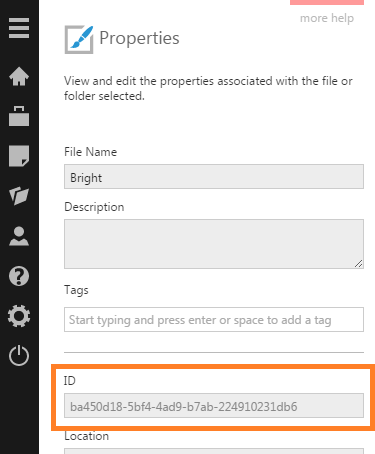This screenshot has width=375, height=454.
Task: Go to the Home icon
Action: click(x=19, y=76)
